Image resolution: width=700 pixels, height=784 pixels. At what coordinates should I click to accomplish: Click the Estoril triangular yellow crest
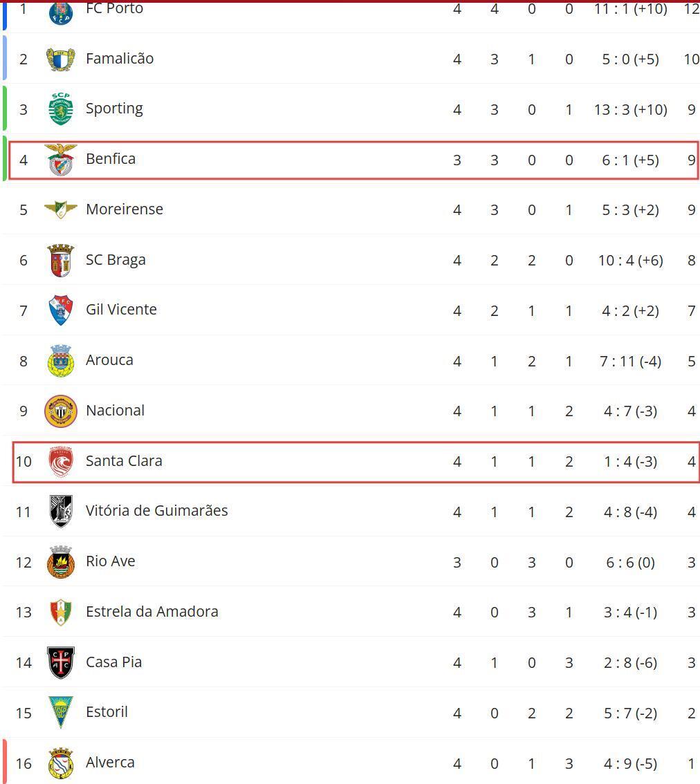pos(61,712)
